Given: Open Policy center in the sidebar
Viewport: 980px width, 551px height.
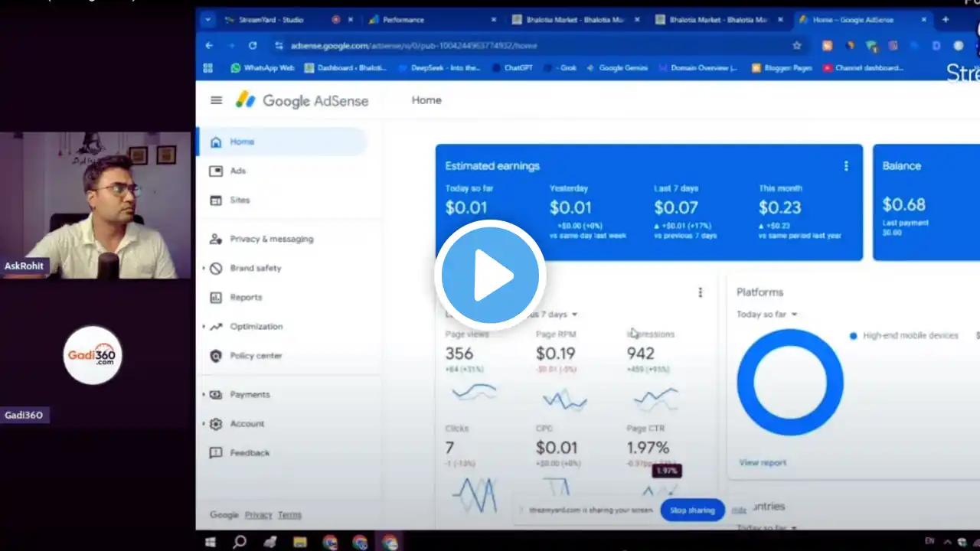Looking at the screenshot, I should coord(256,356).
